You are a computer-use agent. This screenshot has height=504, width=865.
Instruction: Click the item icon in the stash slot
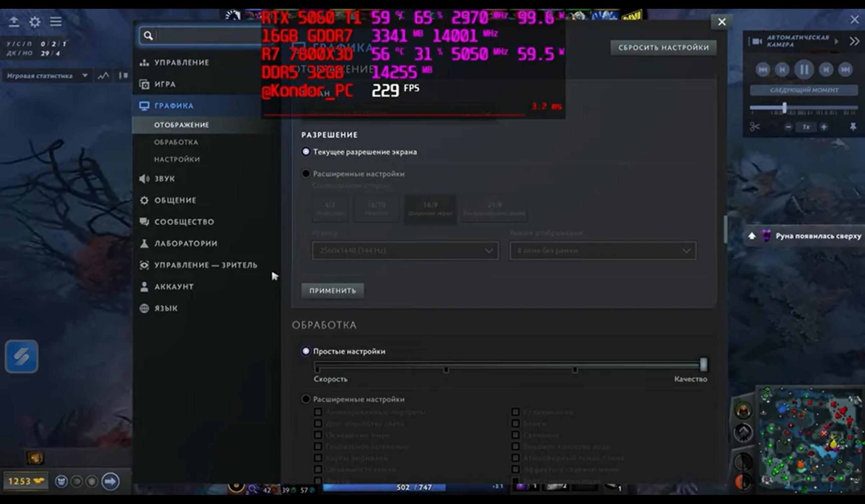click(35, 458)
